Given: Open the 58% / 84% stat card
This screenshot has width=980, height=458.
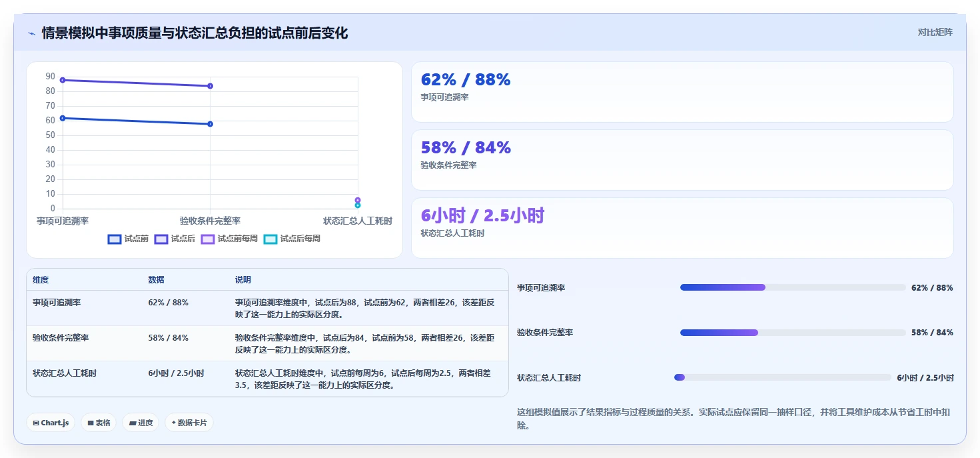Looking at the screenshot, I should (682, 160).
